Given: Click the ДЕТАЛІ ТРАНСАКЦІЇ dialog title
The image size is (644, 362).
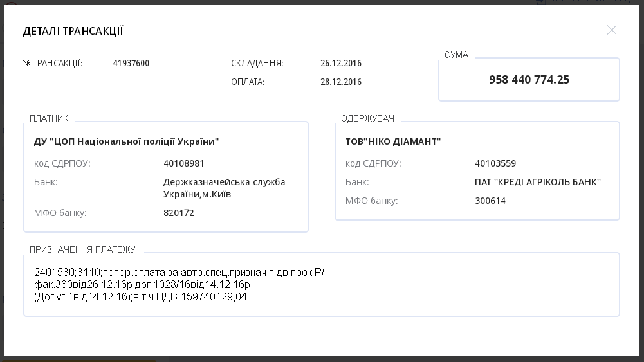Looking at the screenshot, I should (x=73, y=31).
